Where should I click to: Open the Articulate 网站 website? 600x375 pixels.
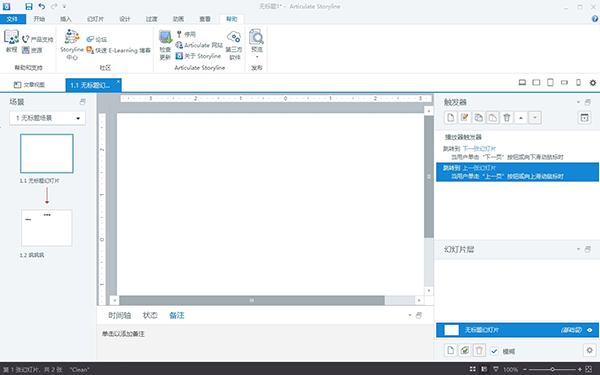(x=199, y=45)
